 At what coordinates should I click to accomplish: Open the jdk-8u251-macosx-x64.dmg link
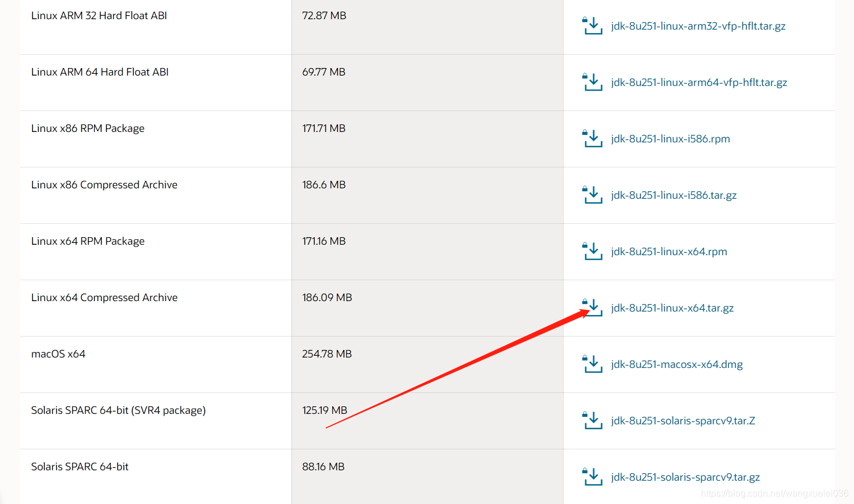677,364
